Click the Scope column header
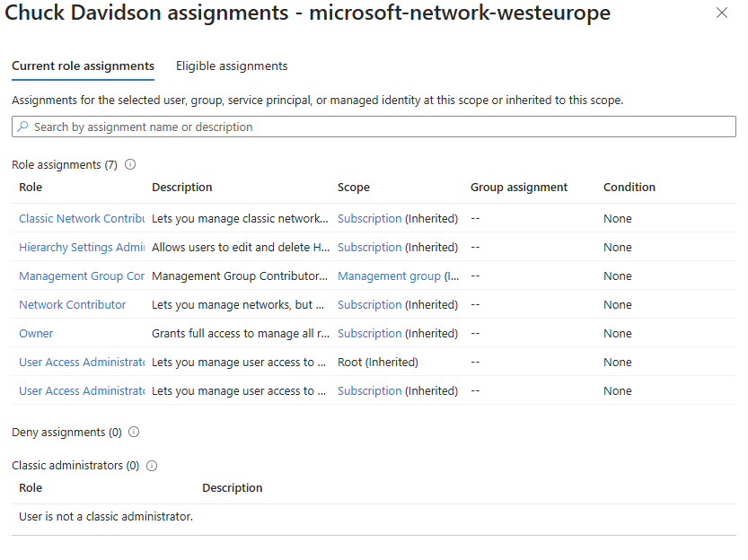The image size is (748, 560). (354, 188)
